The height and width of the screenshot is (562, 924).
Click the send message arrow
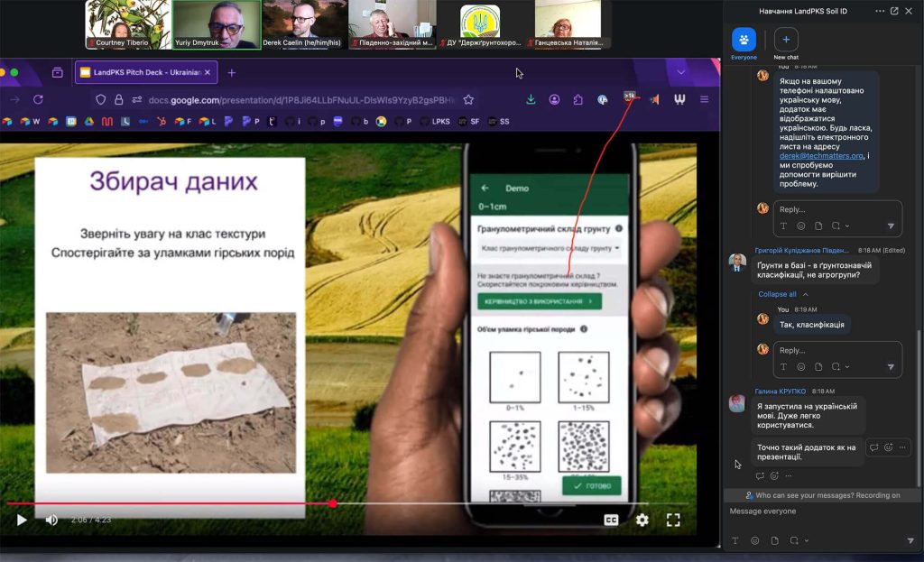point(909,539)
